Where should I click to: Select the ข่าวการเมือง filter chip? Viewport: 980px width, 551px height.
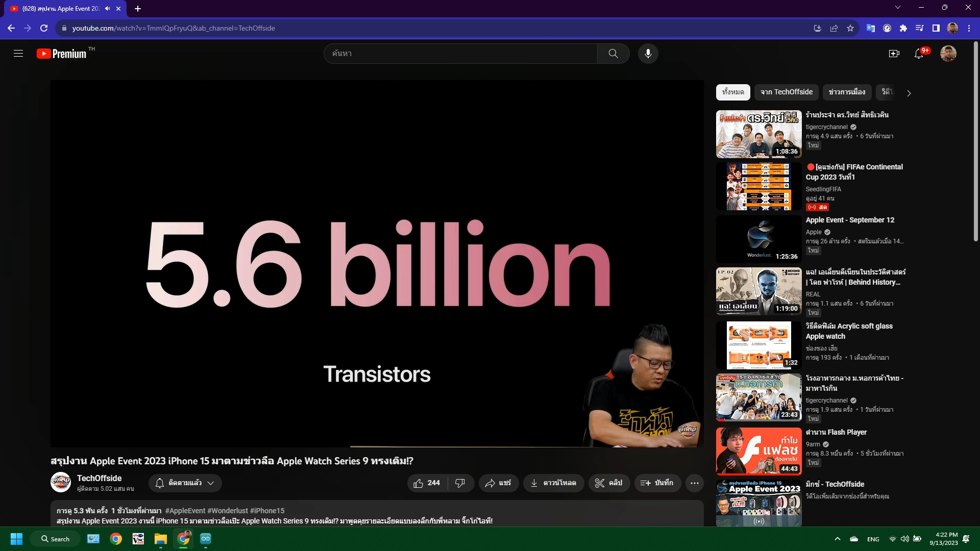point(847,92)
